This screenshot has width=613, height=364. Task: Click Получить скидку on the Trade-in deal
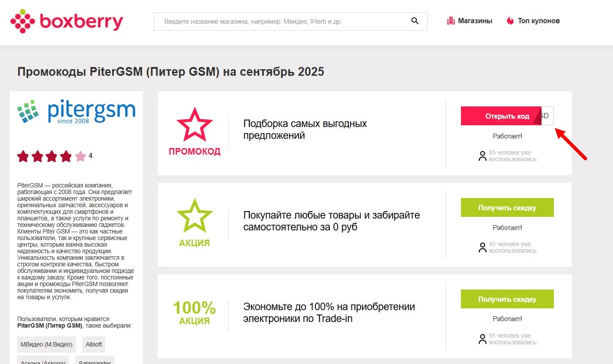point(507,299)
